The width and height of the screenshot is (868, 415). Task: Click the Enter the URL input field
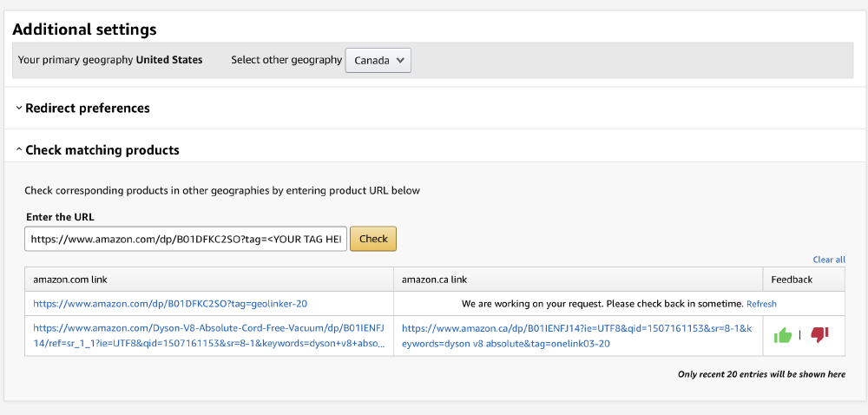tap(186, 239)
